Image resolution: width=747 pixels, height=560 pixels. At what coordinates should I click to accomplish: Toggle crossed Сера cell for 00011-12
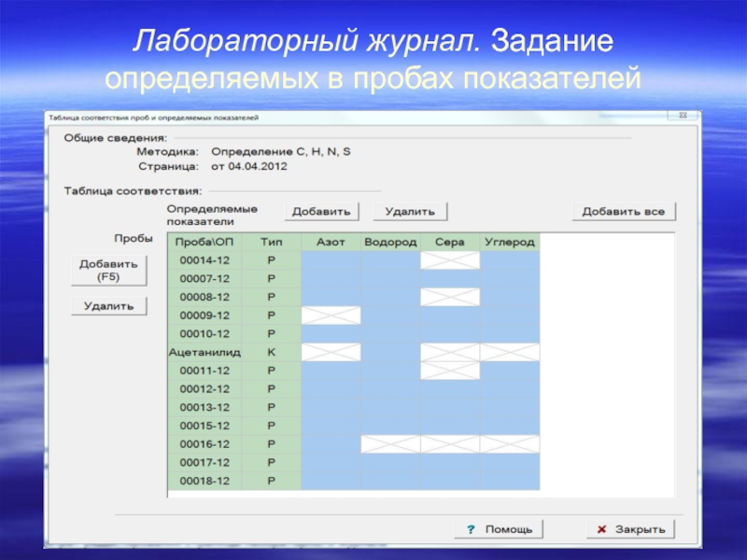point(450,371)
